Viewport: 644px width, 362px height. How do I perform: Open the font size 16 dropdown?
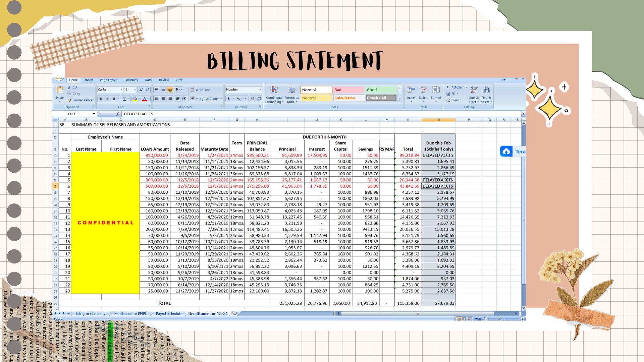click(135, 90)
